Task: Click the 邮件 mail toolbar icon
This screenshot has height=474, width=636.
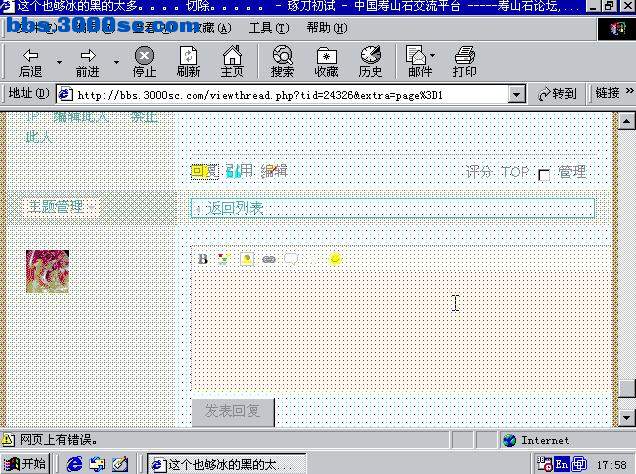Action: click(418, 62)
